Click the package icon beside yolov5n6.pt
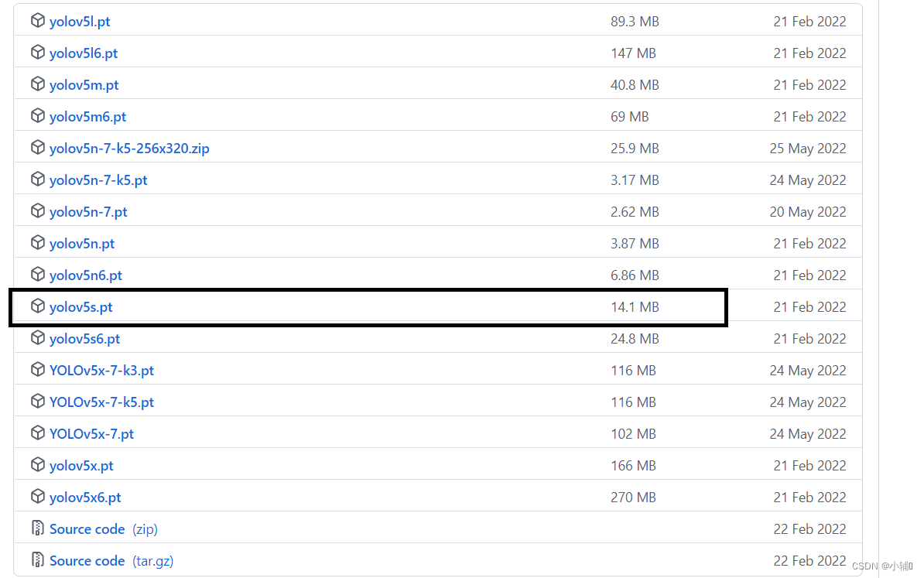This screenshot has width=924, height=578. (38, 275)
